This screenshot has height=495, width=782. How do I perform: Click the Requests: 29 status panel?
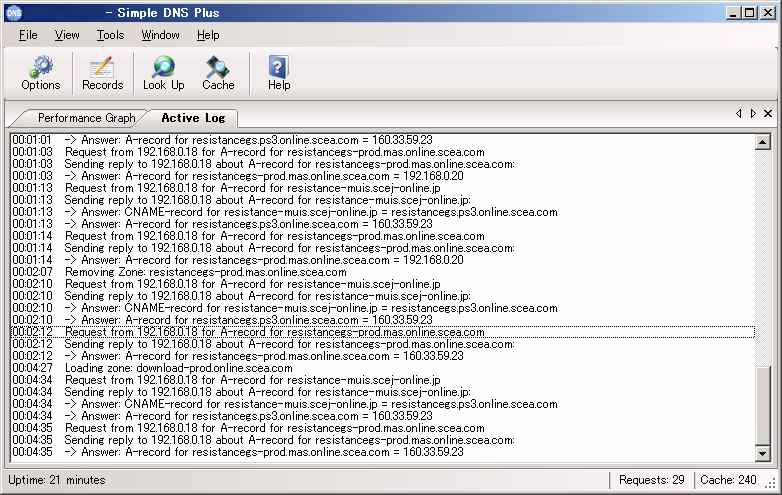point(651,480)
